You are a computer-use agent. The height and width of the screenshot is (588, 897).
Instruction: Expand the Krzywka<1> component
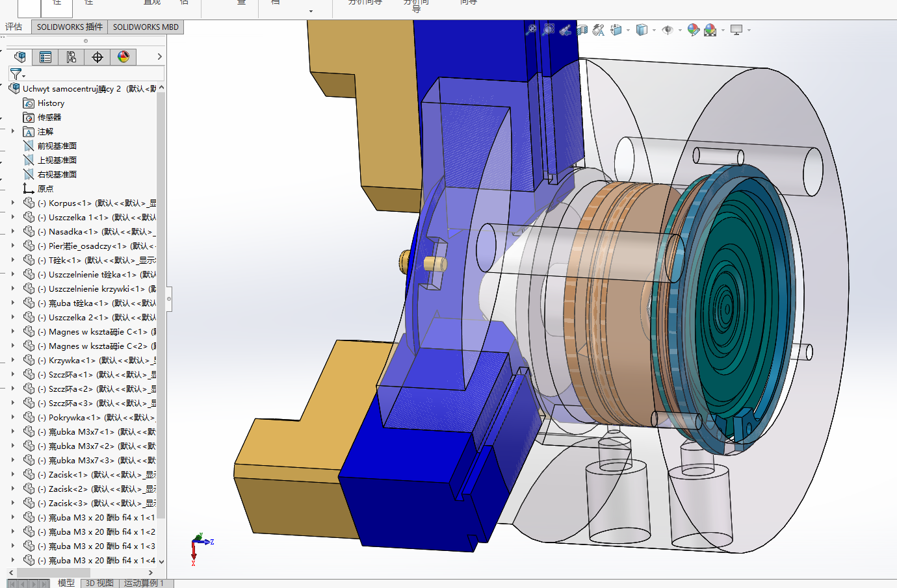tap(12, 360)
